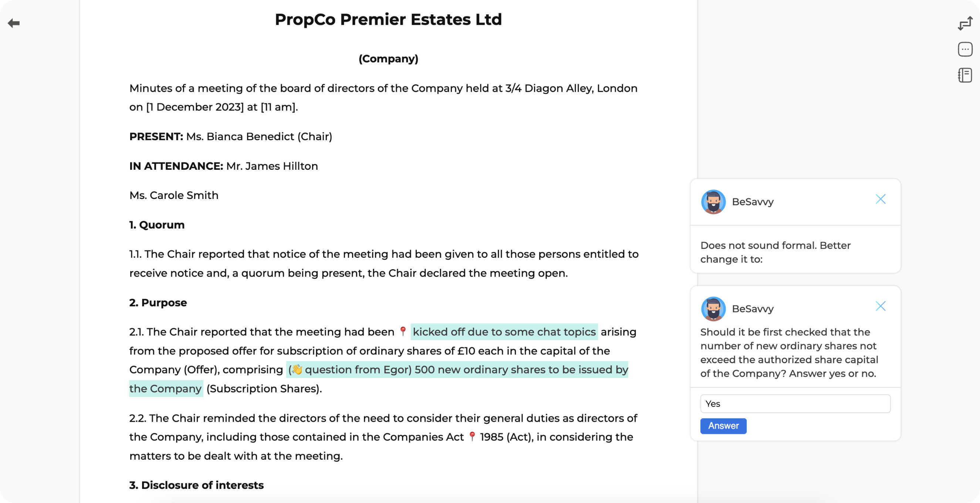Viewport: 980px width, 503px height.
Task: Click the red pin before '1985 (Act)'
Action: click(472, 436)
